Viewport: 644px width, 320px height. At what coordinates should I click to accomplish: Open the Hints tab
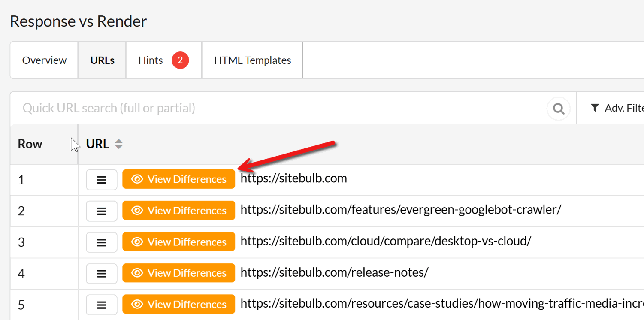[x=163, y=60]
